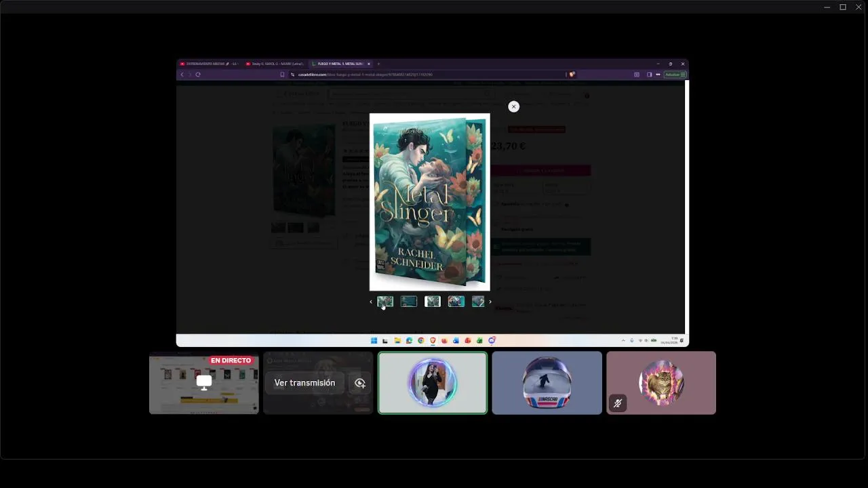Viewport: 868px width, 488px height.
Task: Click the enlarged Metal Slinger book cover
Action: (x=429, y=202)
